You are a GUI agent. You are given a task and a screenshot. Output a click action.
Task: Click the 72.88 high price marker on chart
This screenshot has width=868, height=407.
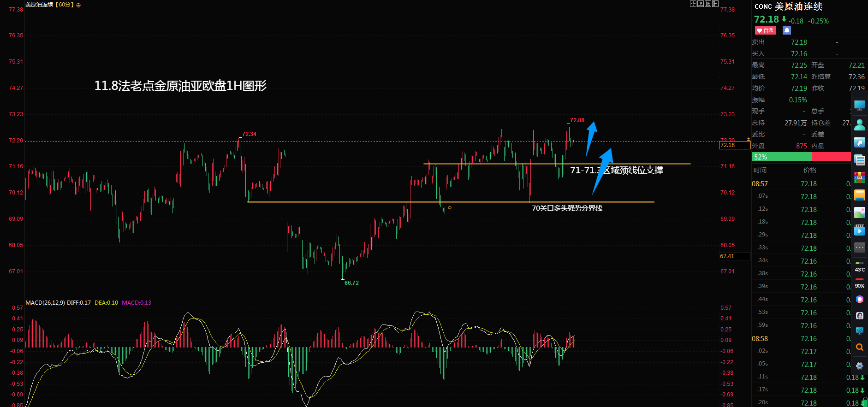coord(577,120)
